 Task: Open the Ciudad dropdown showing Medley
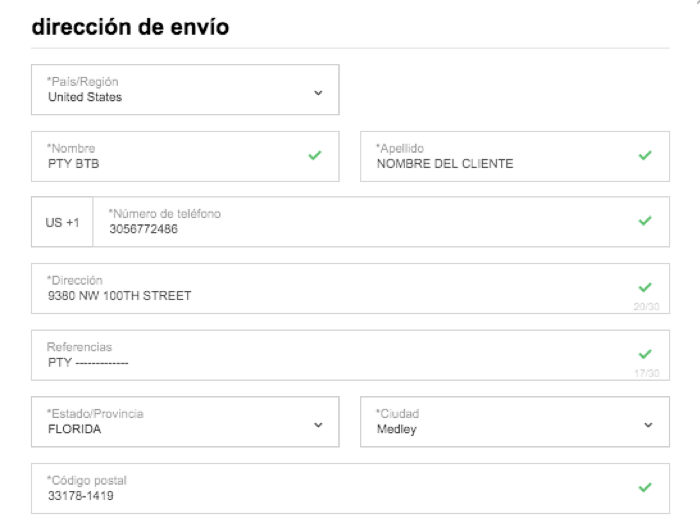tap(515, 422)
